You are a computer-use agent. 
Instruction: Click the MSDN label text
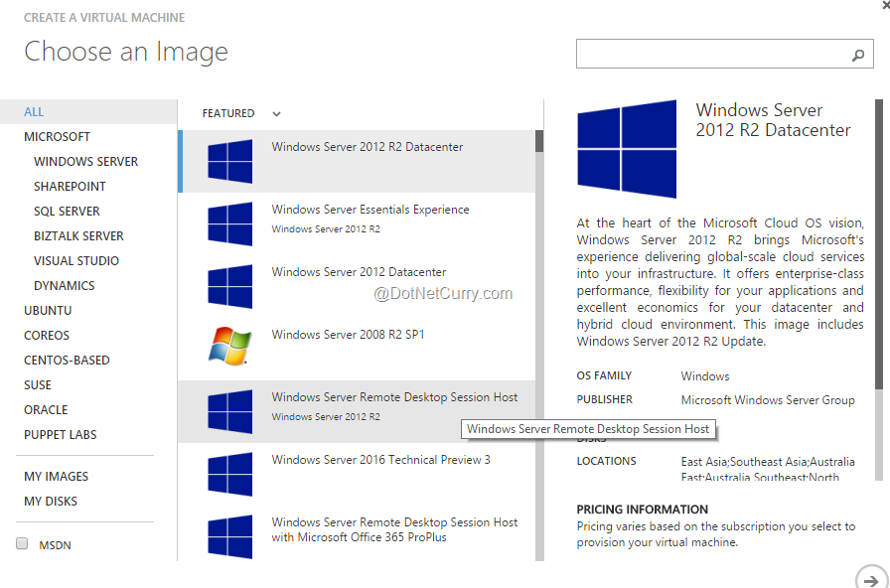55,545
